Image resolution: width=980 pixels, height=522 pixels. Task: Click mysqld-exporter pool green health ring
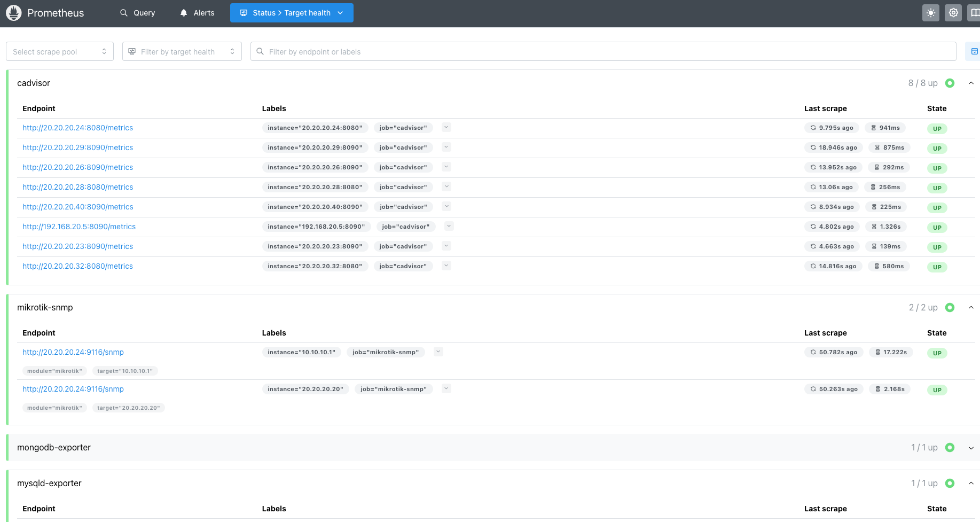tap(950, 483)
